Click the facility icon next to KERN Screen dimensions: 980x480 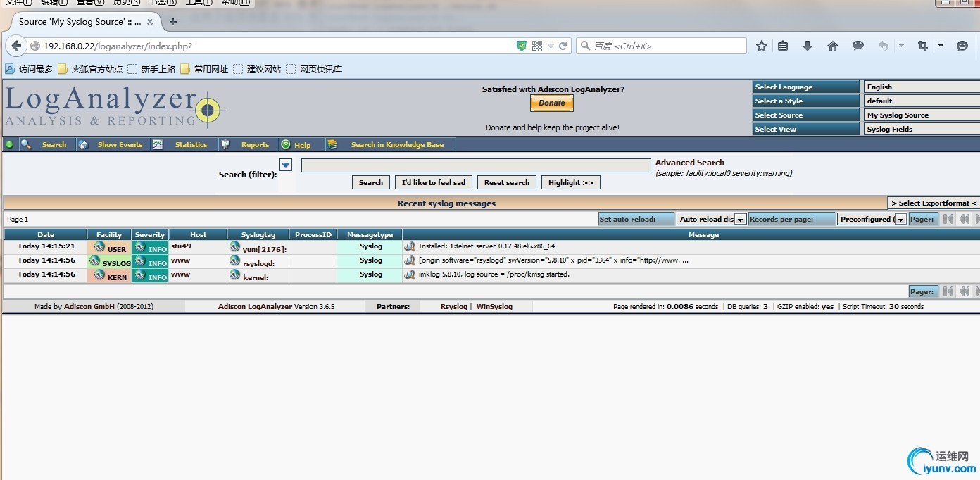(x=99, y=275)
